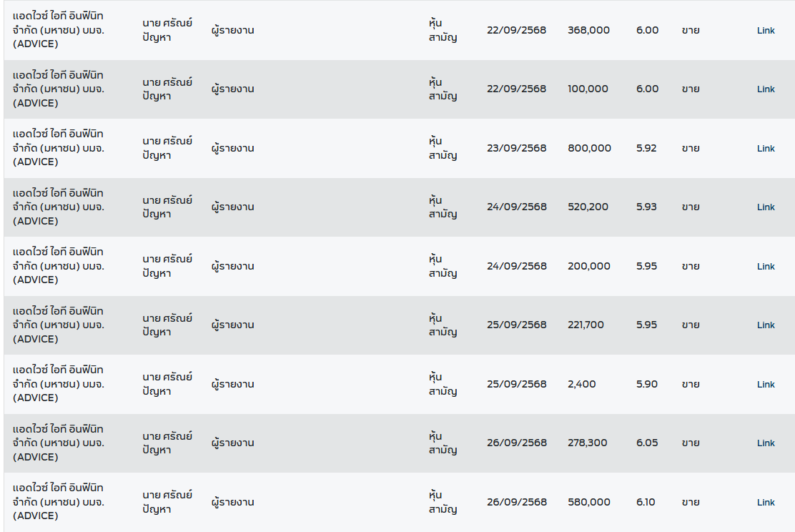Viewport: 795px width, 532px height.
Task: Follow the Link in the 580,000 volume row
Action: coord(766,502)
